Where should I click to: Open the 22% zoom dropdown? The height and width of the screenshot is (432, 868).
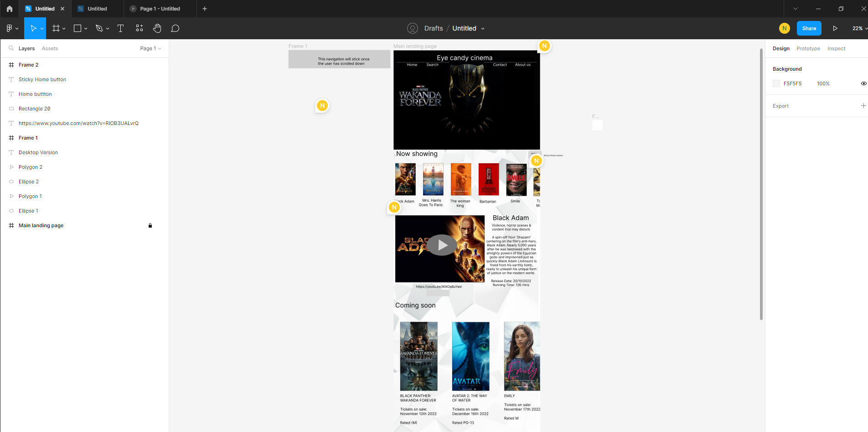tap(859, 28)
